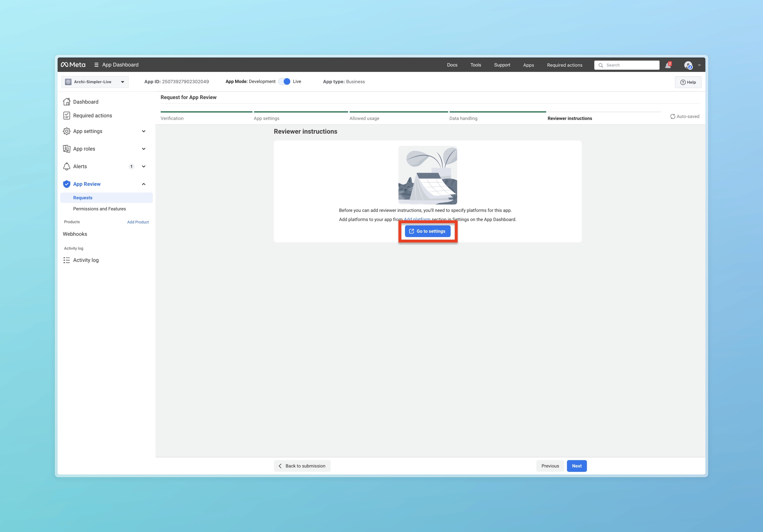Open the Docs top menu item
763x532 pixels.
pyautogui.click(x=452, y=65)
